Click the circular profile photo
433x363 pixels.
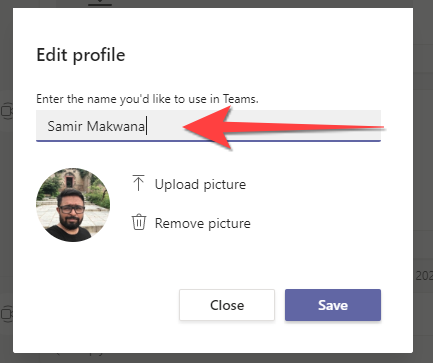[73, 205]
